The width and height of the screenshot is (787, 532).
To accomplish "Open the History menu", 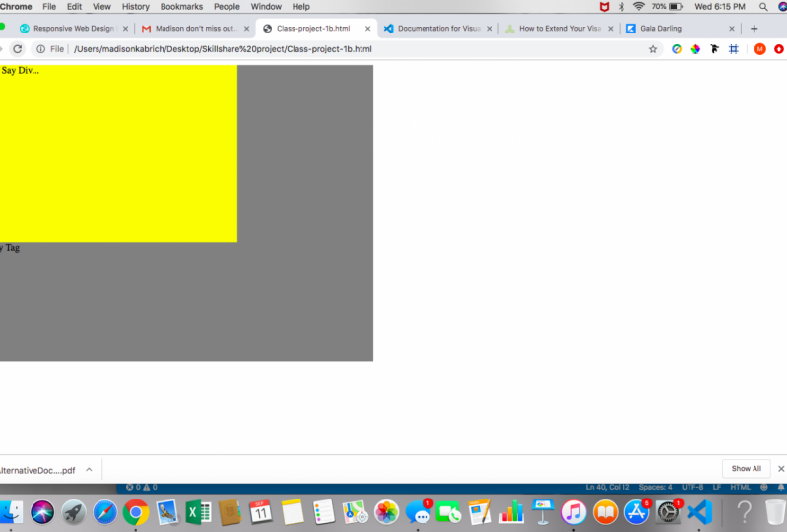I will click(136, 7).
